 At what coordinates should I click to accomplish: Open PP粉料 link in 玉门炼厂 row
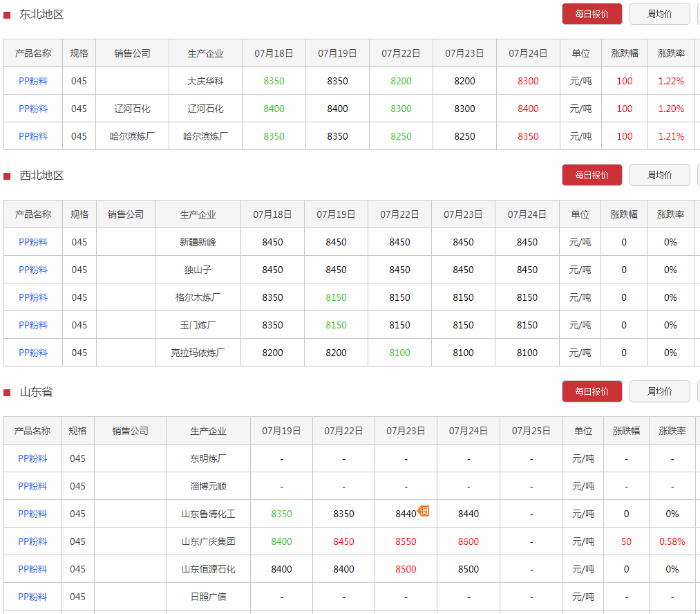point(33,326)
